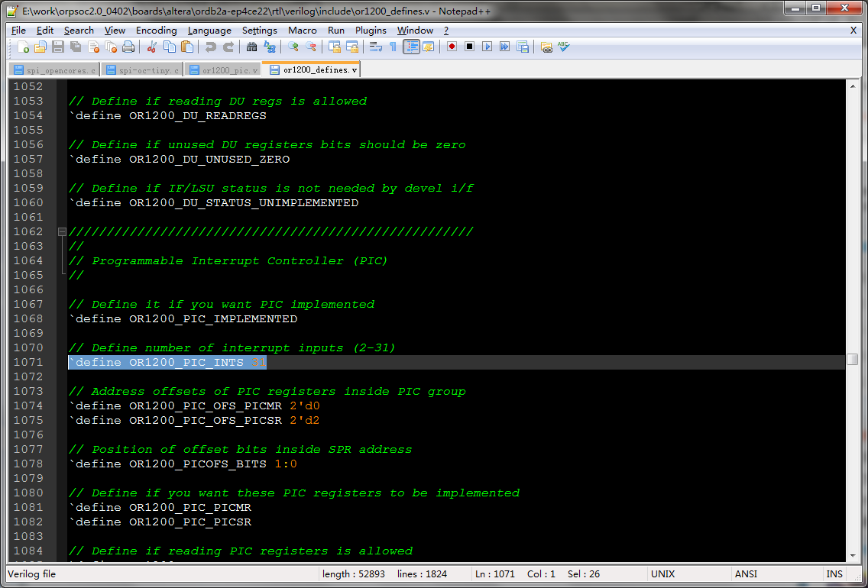The width and height of the screenshot is (868, 588).
Task: Cut selection with the scissors icon
Action: (x=152, y=47)
